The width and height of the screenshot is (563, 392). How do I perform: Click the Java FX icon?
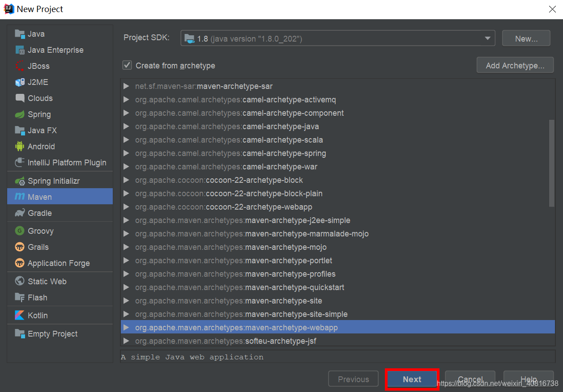[x=20, y=131]
